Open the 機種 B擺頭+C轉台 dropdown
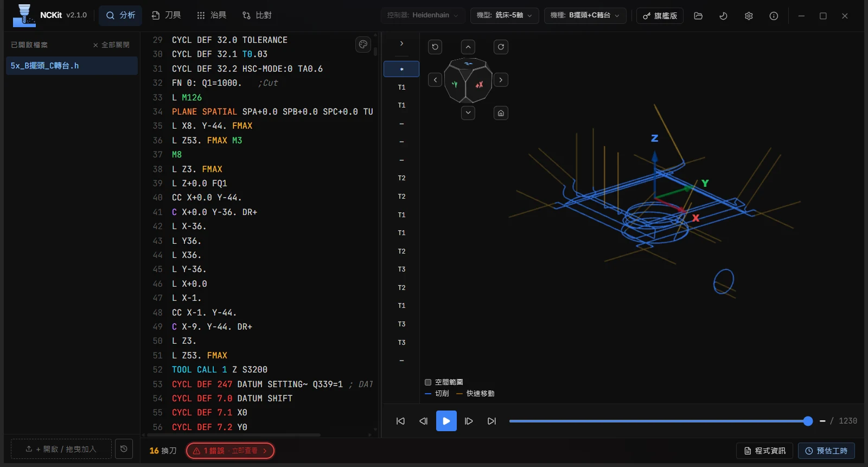The height and width of the screenshot is (467, 868). coord(585,15)
